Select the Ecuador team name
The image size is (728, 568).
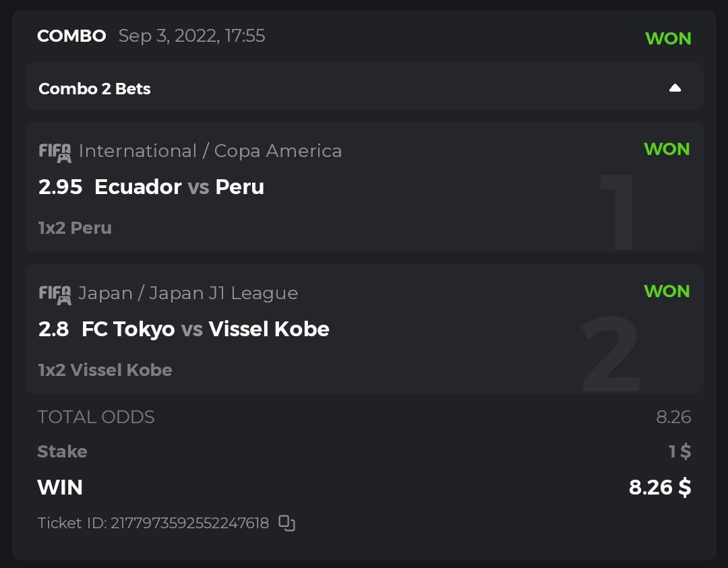(138, 187)
